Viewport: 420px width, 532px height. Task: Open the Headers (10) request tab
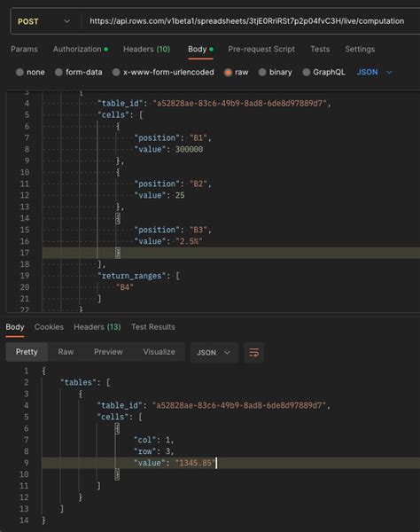tap(146, 49)
